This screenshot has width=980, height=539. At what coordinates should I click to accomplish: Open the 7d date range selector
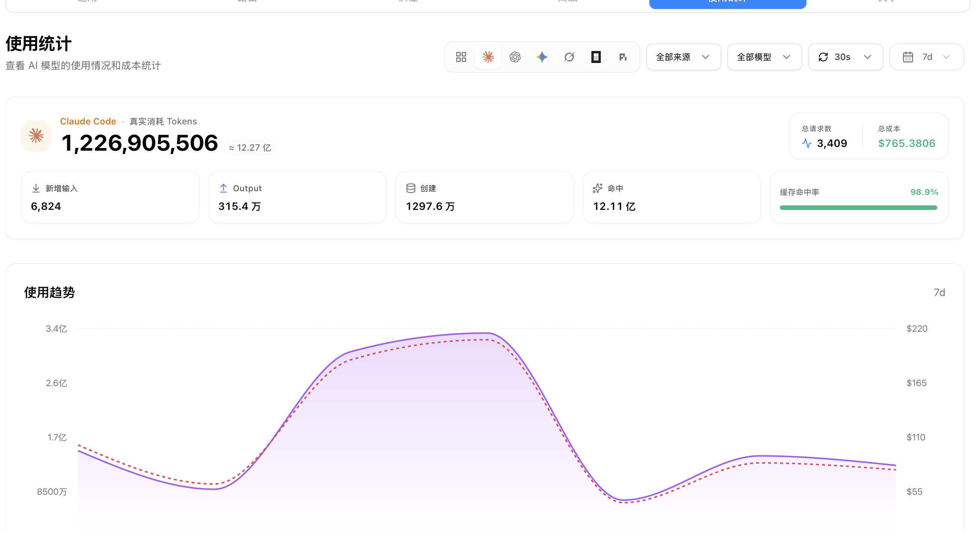[926, 57]
